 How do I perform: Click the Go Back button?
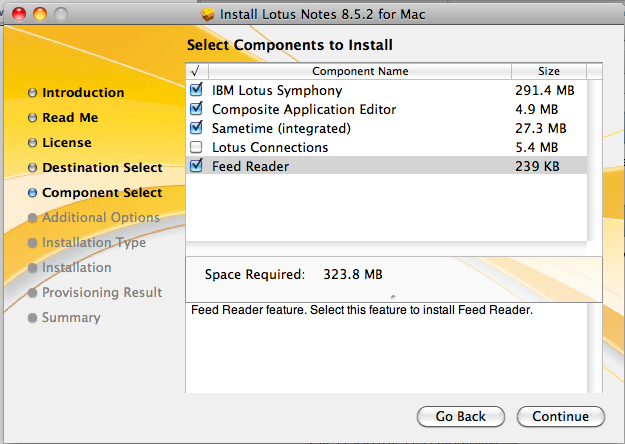pyautogui.click(x=461, y=416)
